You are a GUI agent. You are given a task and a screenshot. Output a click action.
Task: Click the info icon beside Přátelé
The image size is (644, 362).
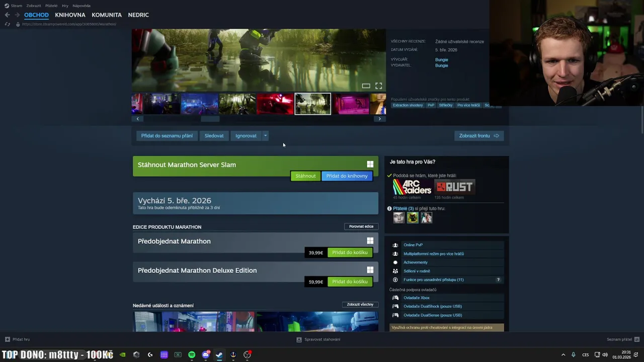[x=389, y=209]
